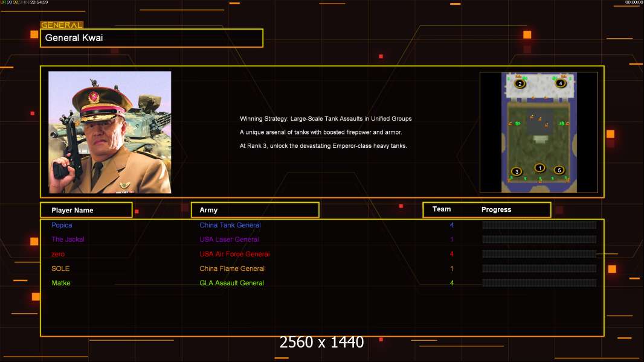Click the 2560 x 1440 resolution text
Image resolution: width=644 pixels, height=362 pixels.
tap(321, 342)
